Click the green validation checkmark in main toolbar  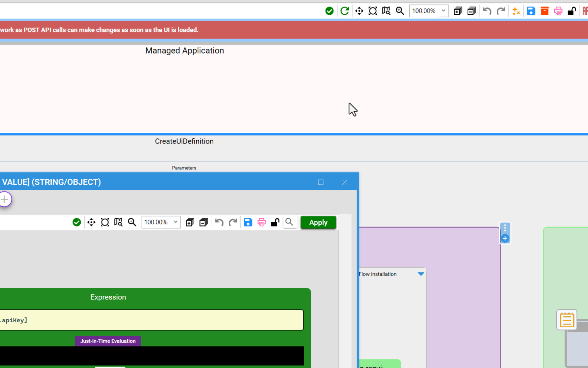pos(329,11)
